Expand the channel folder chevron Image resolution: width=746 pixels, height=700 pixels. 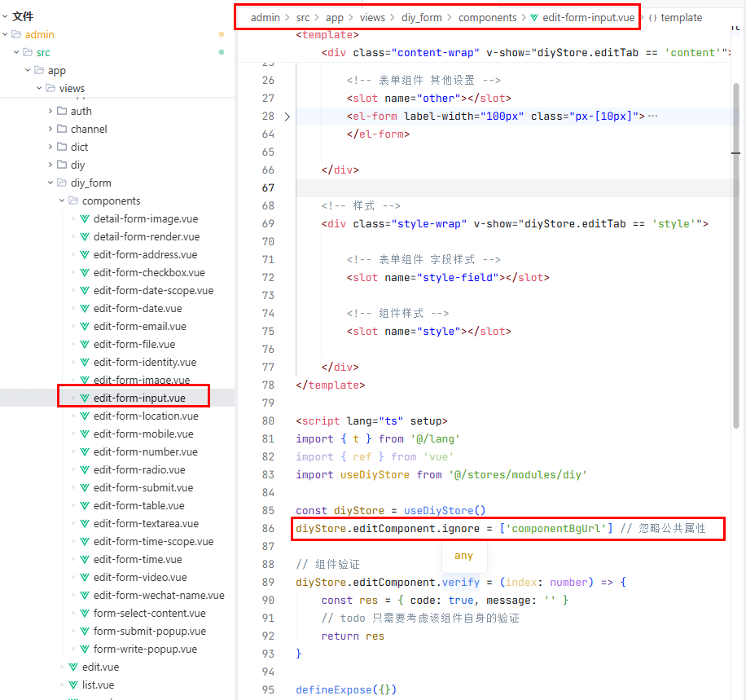tap(50, 130)
